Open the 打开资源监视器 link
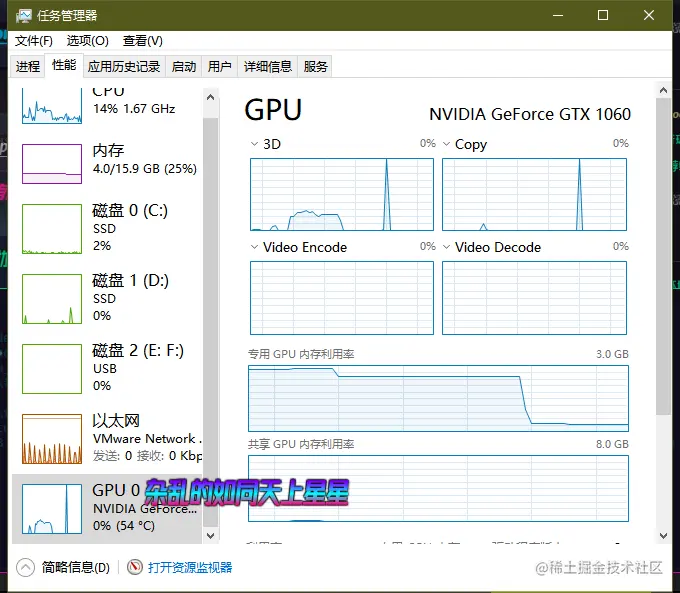This screenshot has width=680, height=593. (x=190, y=567)
